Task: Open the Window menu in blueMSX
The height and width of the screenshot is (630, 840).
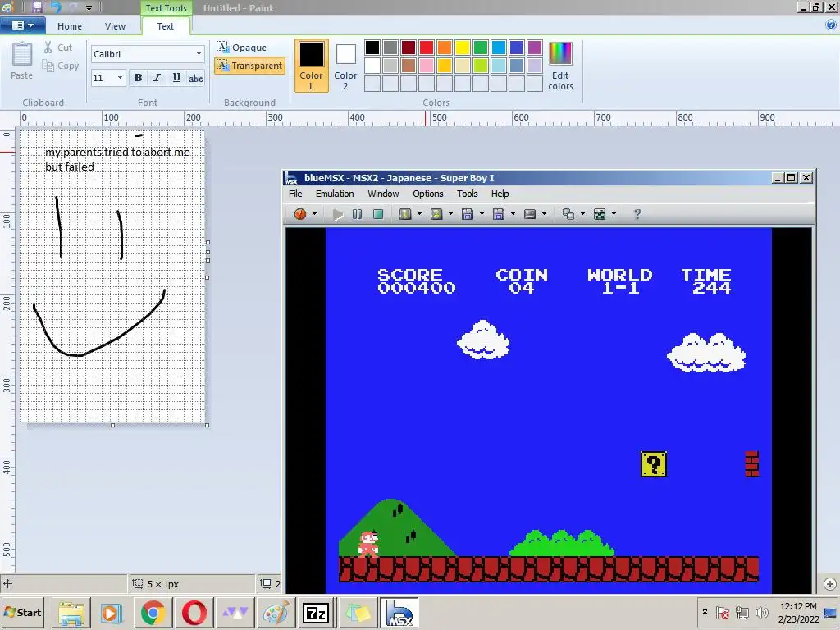Action: pyautogui.click(x=383, y=194)
